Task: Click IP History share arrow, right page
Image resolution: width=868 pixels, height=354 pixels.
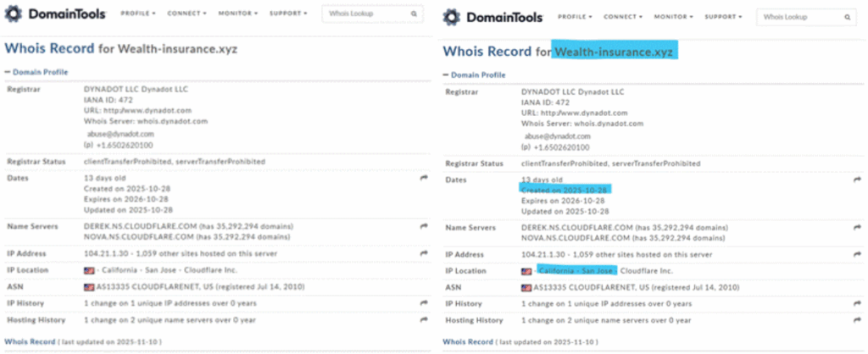Action: [858, 303]
